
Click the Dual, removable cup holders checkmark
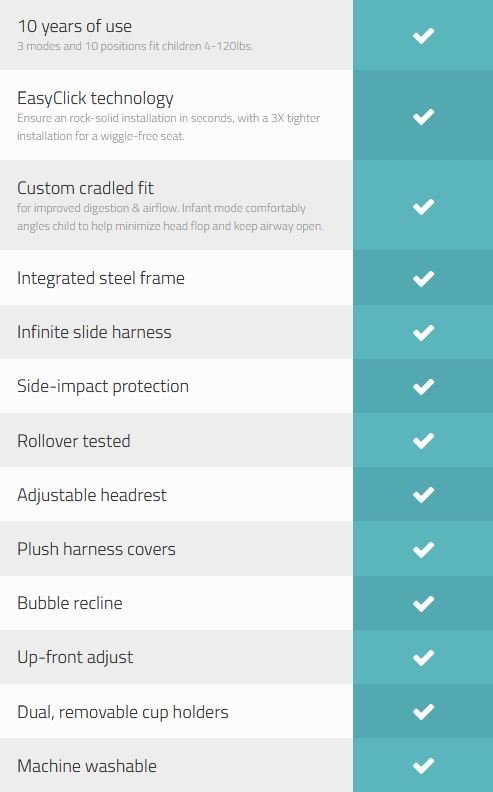(x=423, y=711)
